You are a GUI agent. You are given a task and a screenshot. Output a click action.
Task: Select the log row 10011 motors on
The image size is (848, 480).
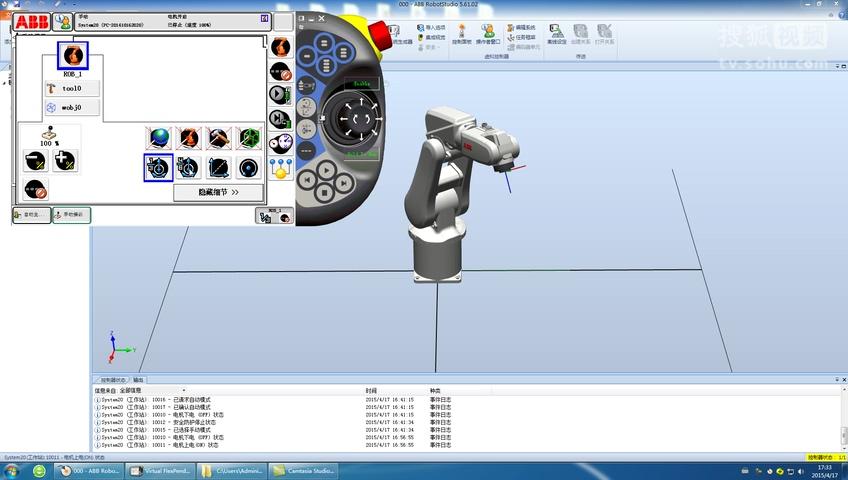pyautogui.click(x=273, y=445)
